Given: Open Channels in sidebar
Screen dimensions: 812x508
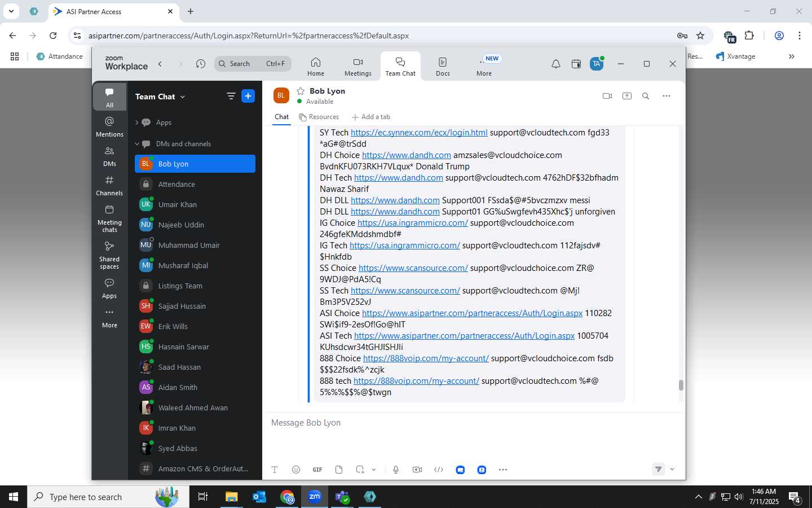Looking at the screenshot, I should (109, 186).
